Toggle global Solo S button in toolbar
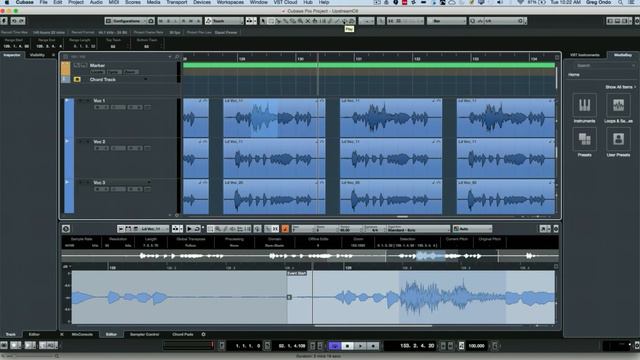Viewport: 640px width, 360px height. click(x=168, y=21)
